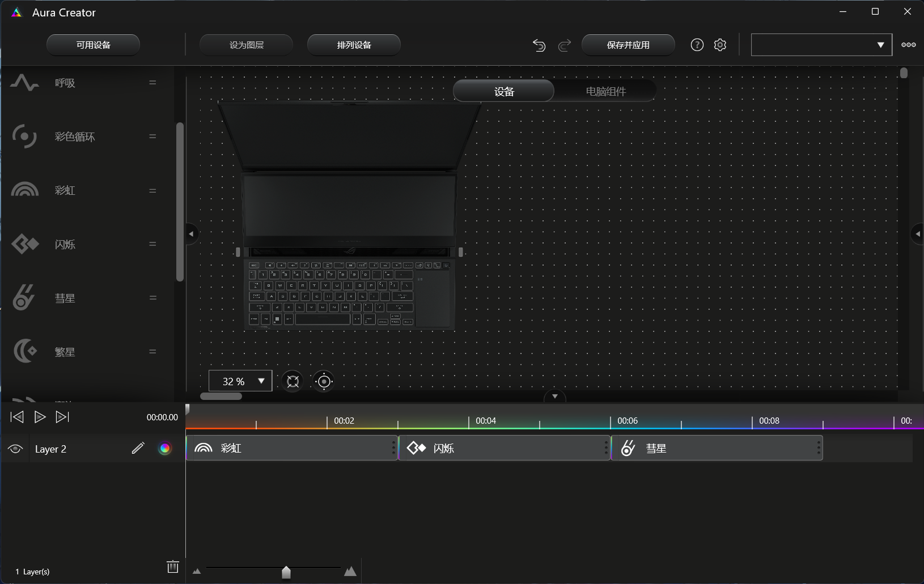924x584 pixels.
Task: Open Layer 2 color wheel swatch
Action: click(x=164, y=449)
